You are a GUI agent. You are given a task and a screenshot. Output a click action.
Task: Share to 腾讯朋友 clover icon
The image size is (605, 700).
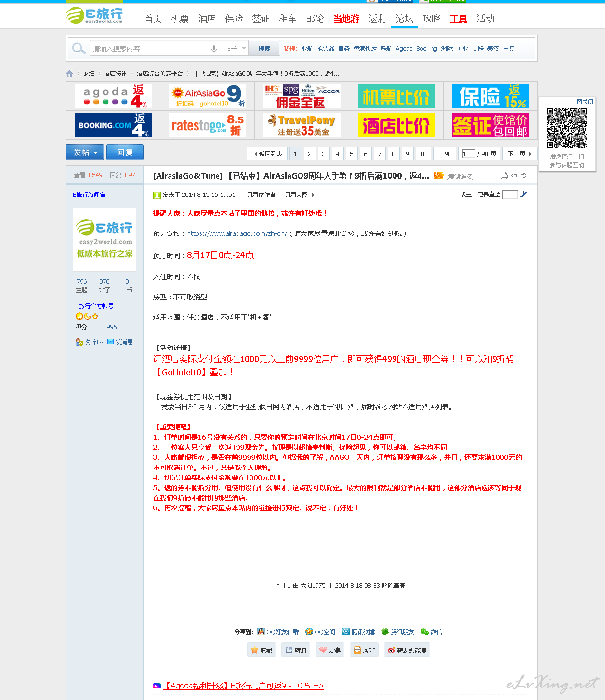[x=385, y=632]
